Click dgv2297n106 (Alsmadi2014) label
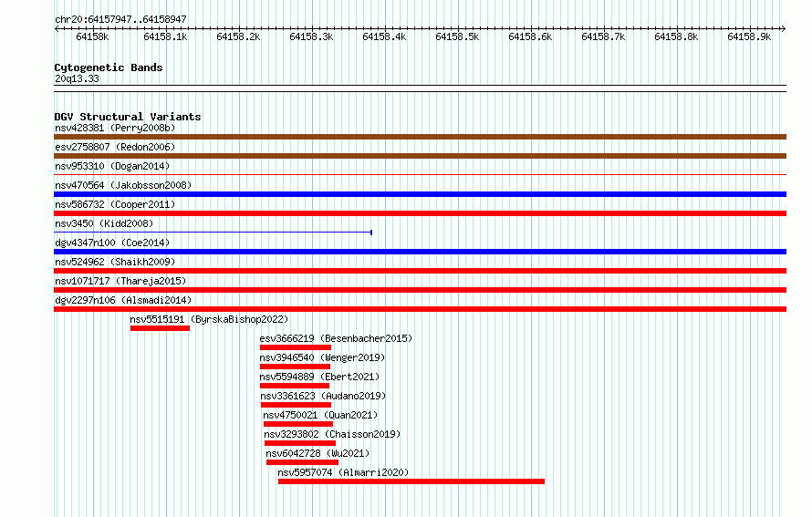 tap(123, 300)
